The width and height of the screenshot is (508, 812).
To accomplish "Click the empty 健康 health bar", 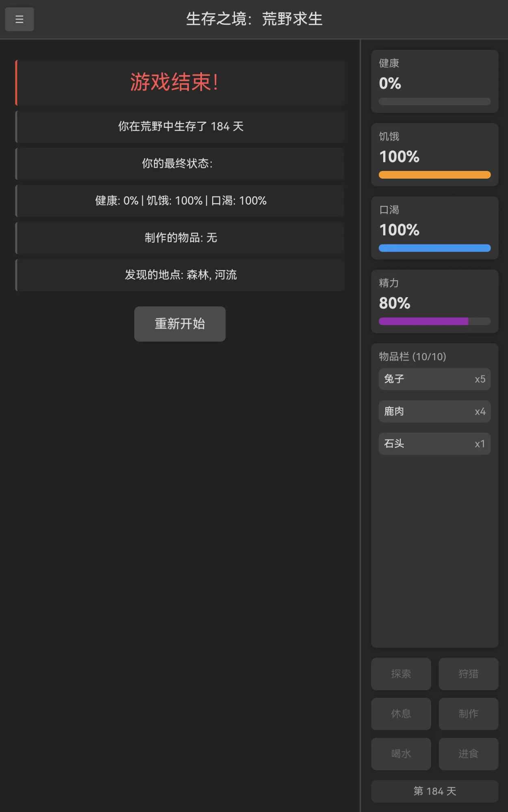I will point(434,101).
